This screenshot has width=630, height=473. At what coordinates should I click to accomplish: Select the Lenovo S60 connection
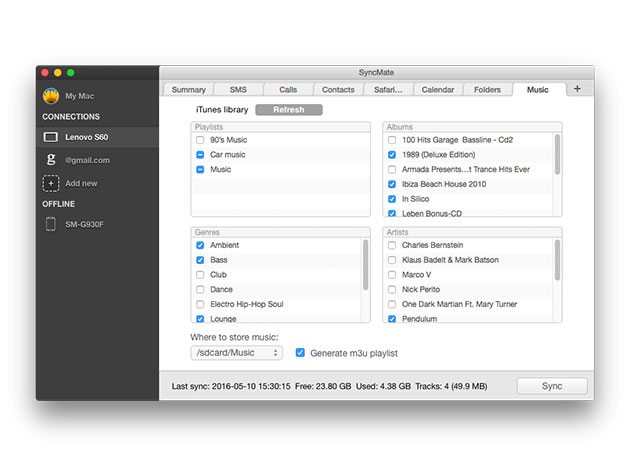[98, 137]
